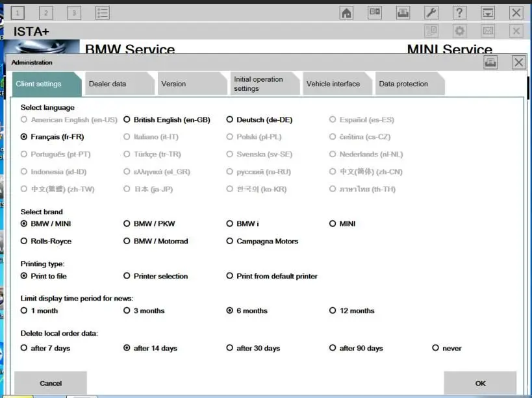This screenshot has width=532, height=398.
Task: Open the Initial operation settings tab
Action: pyautogui.click(x=264, y=84)
